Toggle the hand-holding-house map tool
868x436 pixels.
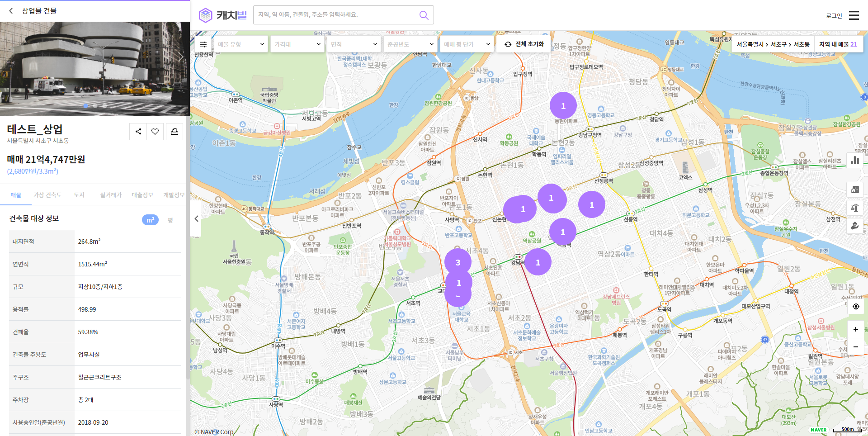click(855, 225)
